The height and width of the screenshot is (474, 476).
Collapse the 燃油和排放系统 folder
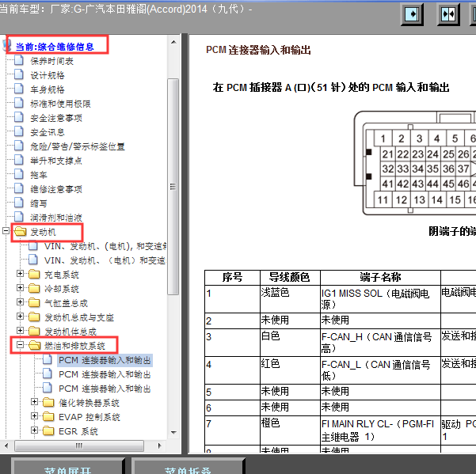20,344
